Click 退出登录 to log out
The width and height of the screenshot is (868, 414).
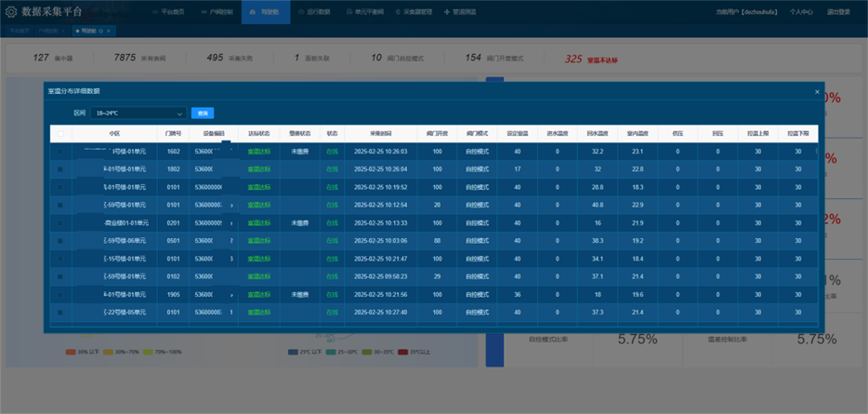tap(838, 12)
